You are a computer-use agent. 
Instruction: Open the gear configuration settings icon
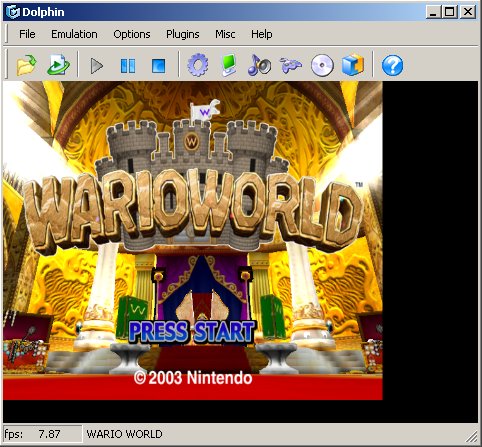(x=198, y=65)
